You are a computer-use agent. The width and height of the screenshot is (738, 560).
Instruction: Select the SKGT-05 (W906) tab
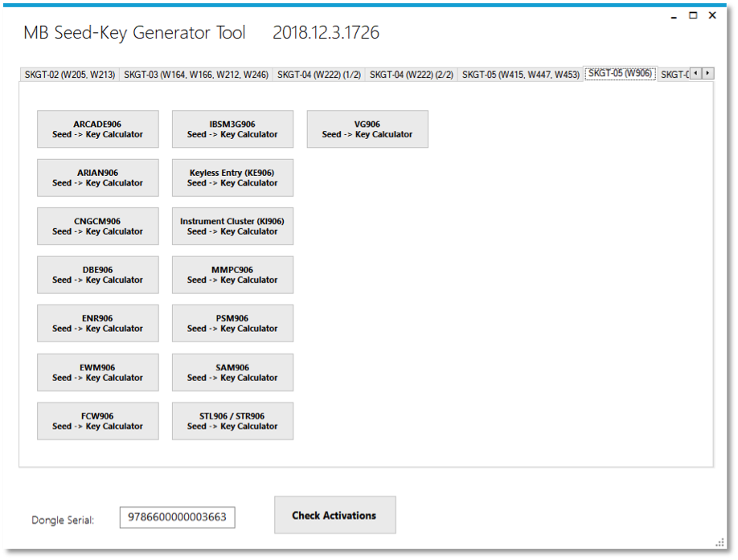621,73
